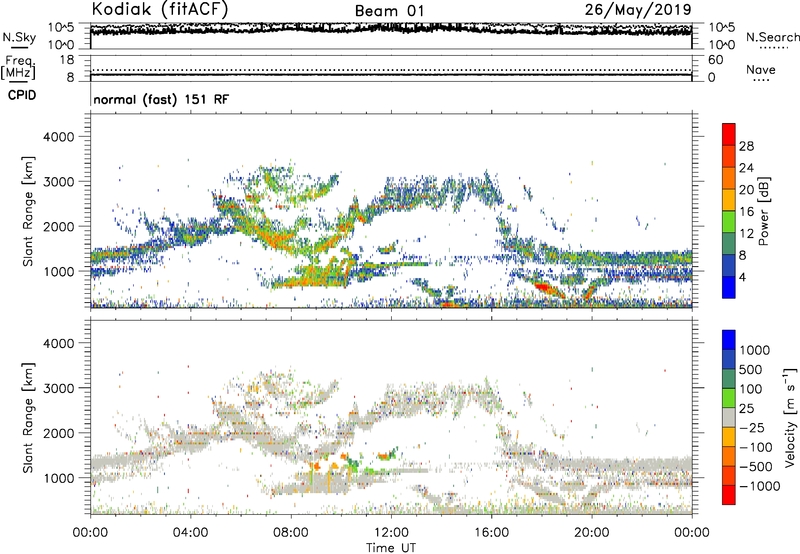Image resolution: width=800 pixels, height=554 pixels.
Task: Click the '16' label on Power colorbar
Action: click(746, 212)
